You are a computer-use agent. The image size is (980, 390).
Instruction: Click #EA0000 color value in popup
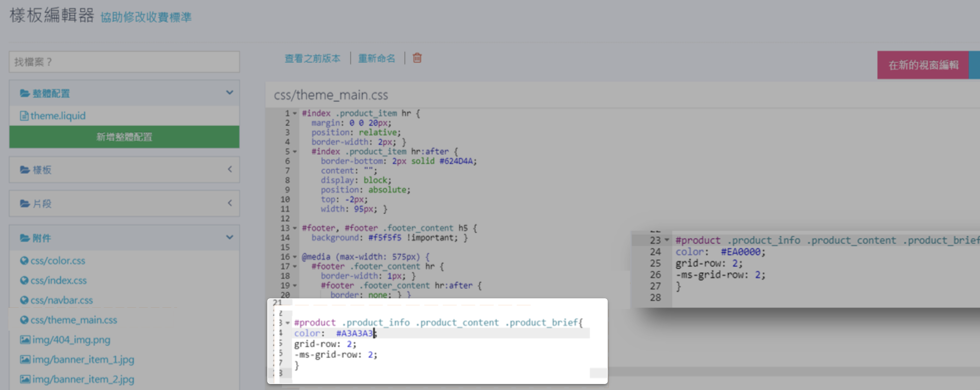(741, 252)
